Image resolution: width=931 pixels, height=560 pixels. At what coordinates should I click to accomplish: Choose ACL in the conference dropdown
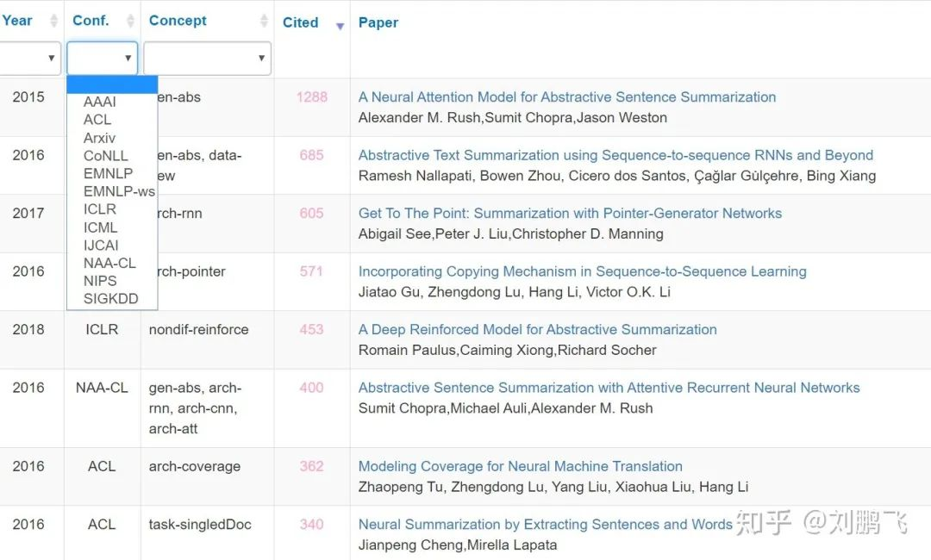point(97,120)
